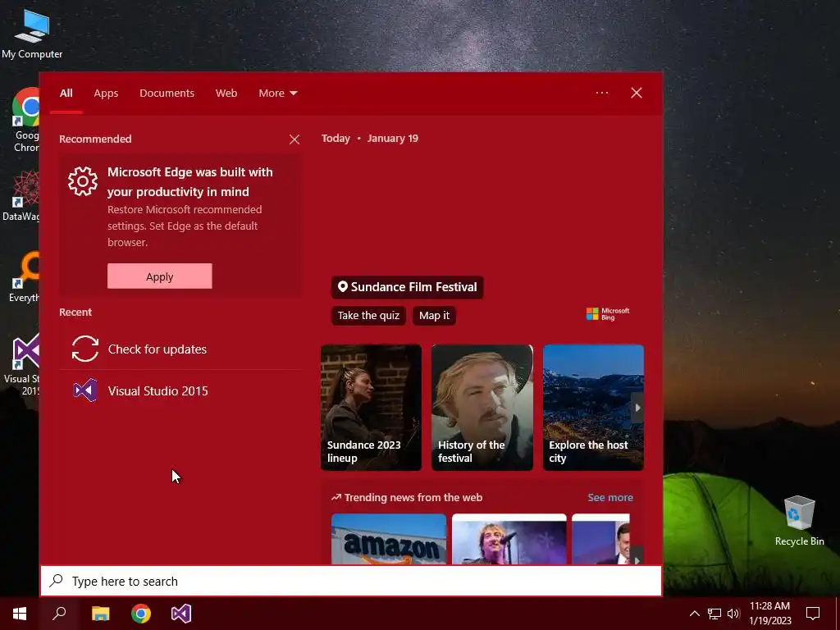The image size is (840, 630).
Task: Open the Windows Start menu
Action: (20, 614)
